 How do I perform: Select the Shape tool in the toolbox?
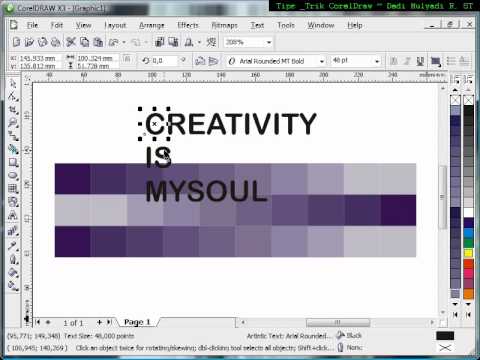[13, 96]
